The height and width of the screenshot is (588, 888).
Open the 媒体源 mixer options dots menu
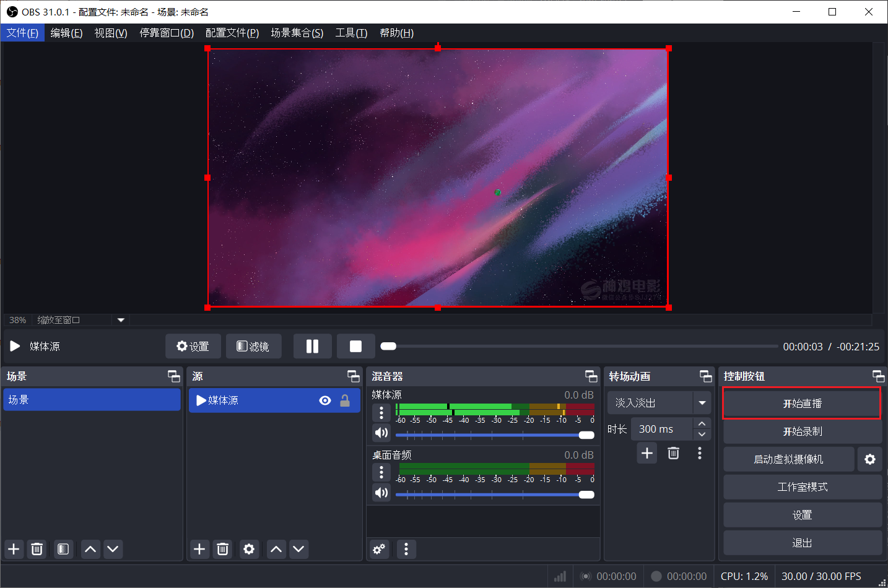[381, 412]
